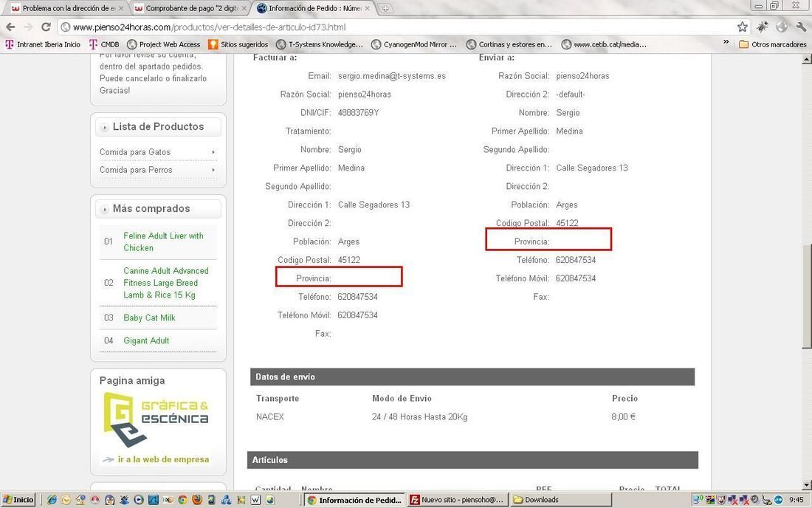
Task: Switch to 'Información de Pedid...' taskbar window
Action: point(354,500)
